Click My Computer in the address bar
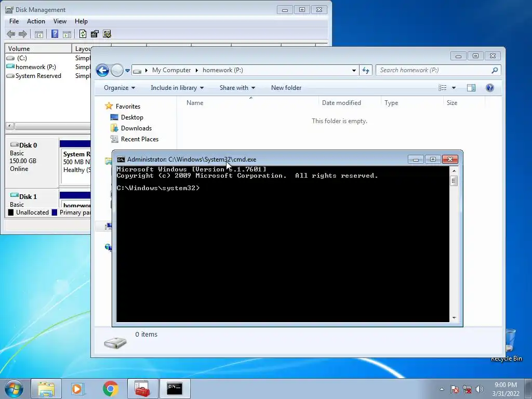This screenshot has width=532, height=399. (x=171, y=70)
